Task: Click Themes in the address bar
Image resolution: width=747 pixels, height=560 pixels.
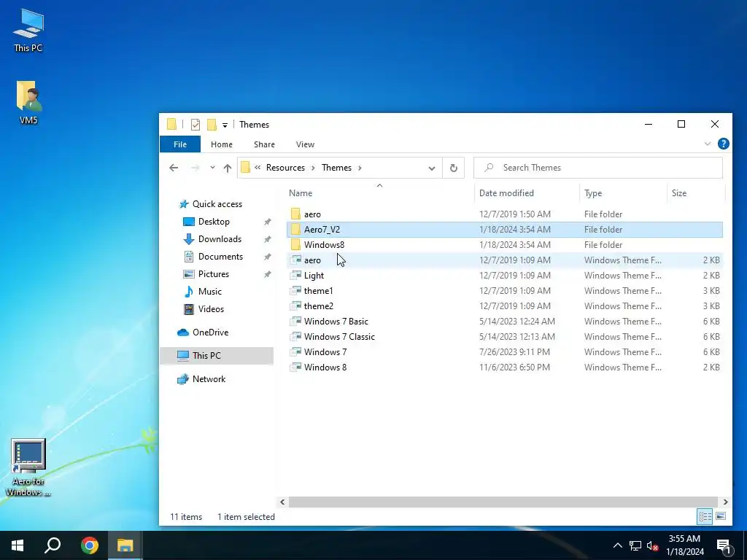Action: pyautogui.click(x=336, y=168)
